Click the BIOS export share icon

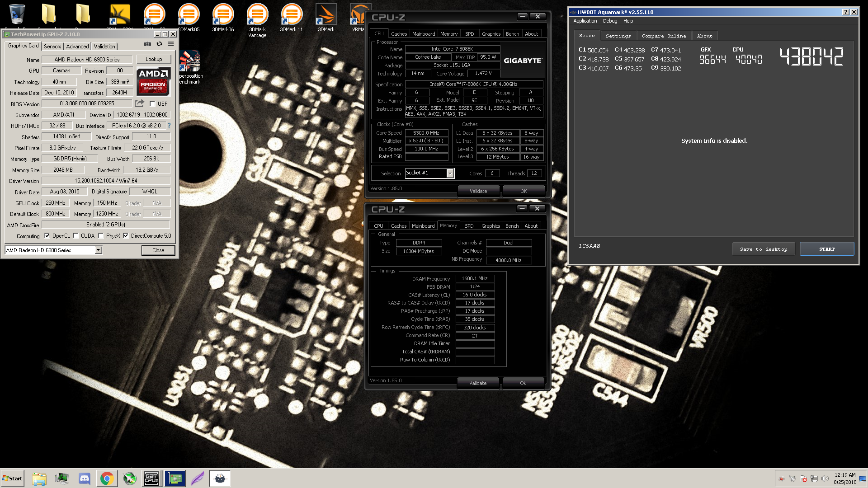tap(139, 103)
